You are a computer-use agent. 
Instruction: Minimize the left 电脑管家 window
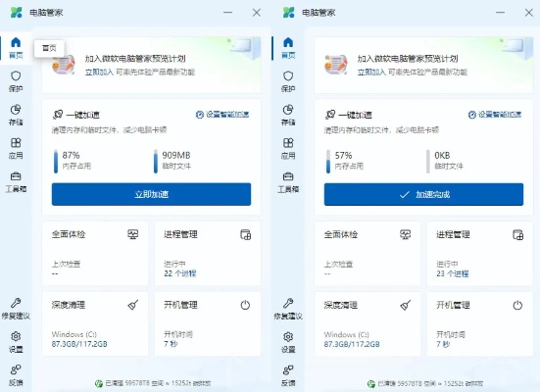pyautogui.click(x=227, y=13)
